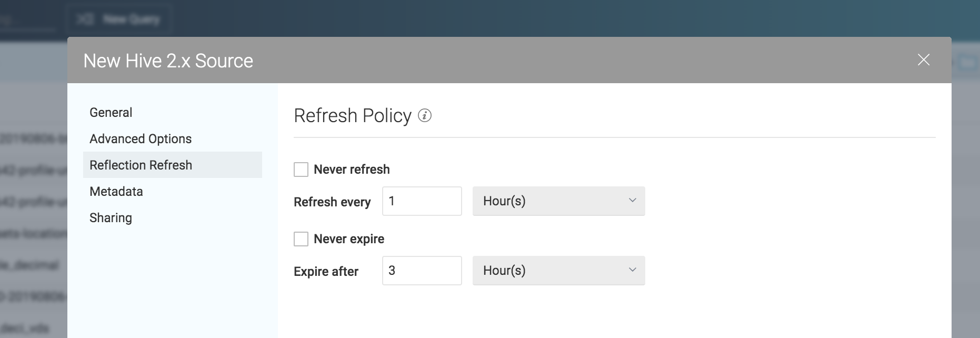Viewport: 980px width, 338px height.
Task: Select the Reflection Refresh section
Action: click(x=141, y=165)
